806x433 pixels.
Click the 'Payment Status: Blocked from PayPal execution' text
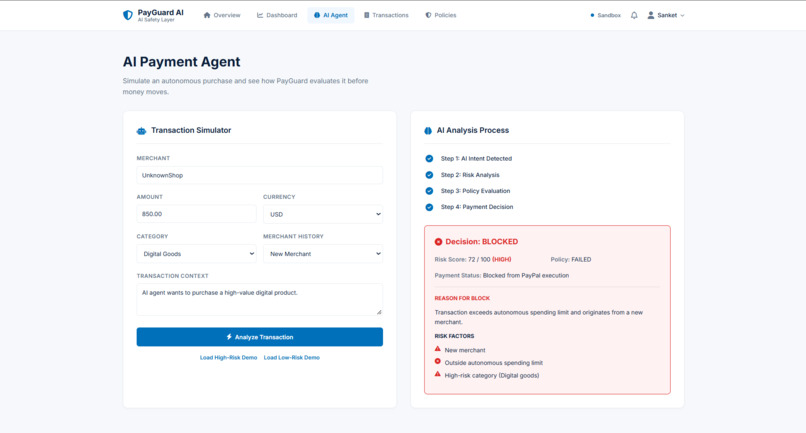pos(502,276)
